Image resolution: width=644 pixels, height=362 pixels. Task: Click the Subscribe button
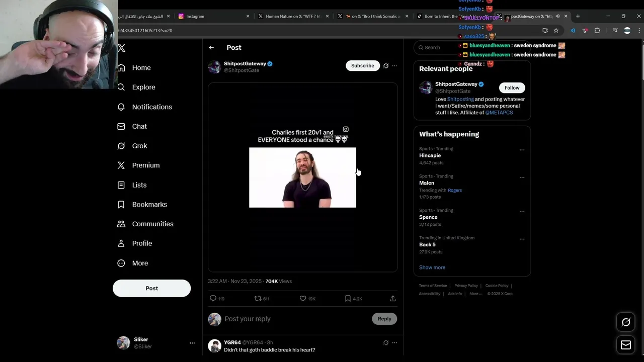point(363,66)
